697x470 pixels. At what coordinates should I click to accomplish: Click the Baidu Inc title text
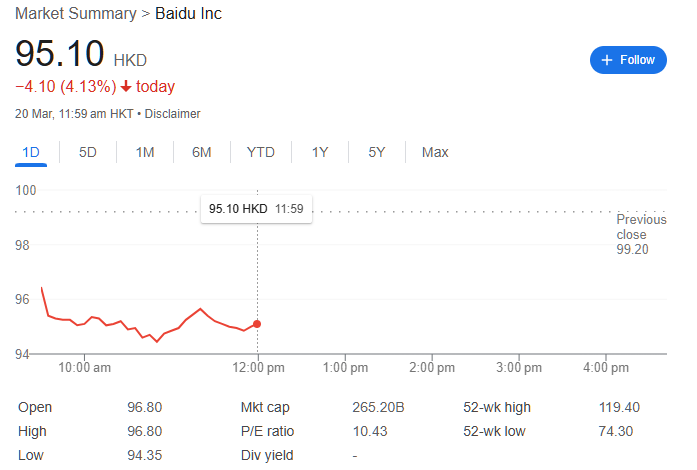pos(189,14)
